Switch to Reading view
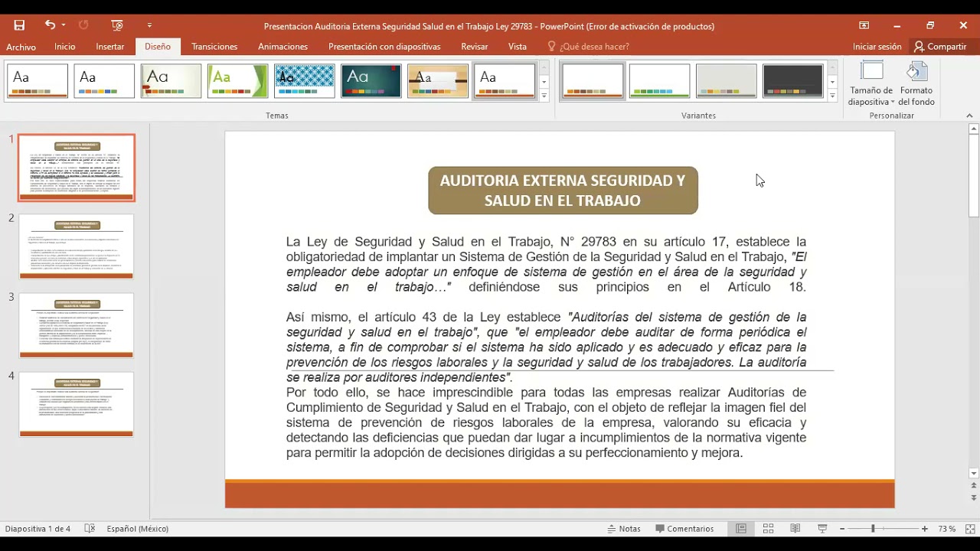 tap(795, 529)
